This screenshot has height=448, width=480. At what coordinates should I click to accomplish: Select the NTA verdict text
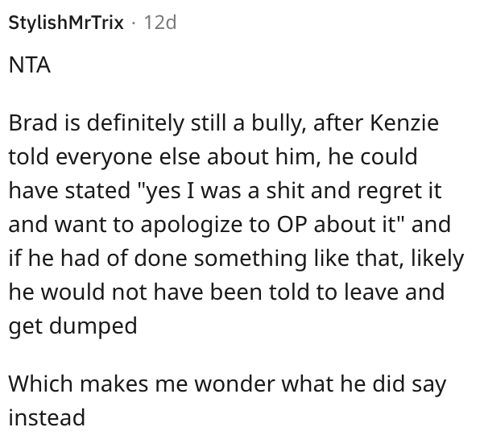pos(30,65)
